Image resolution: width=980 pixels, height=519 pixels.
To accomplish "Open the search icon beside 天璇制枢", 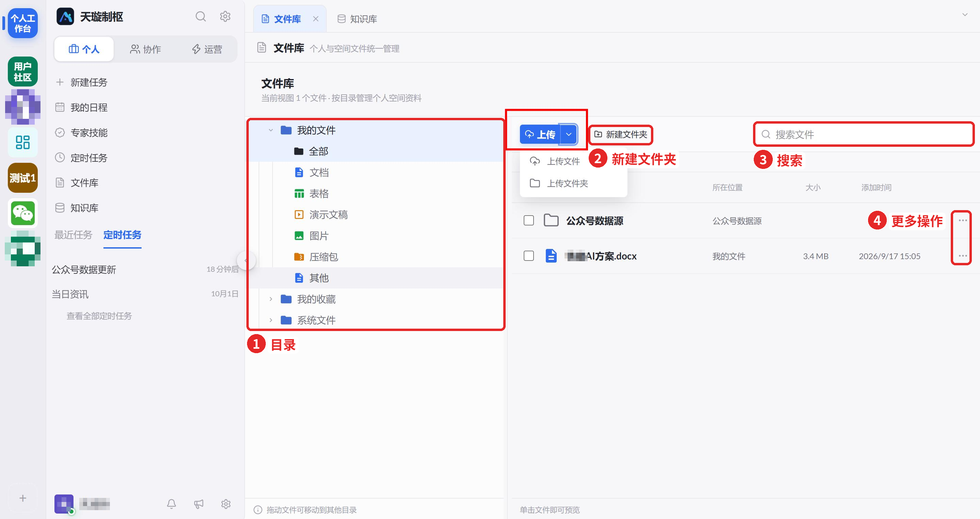I will tap(200, 17).
